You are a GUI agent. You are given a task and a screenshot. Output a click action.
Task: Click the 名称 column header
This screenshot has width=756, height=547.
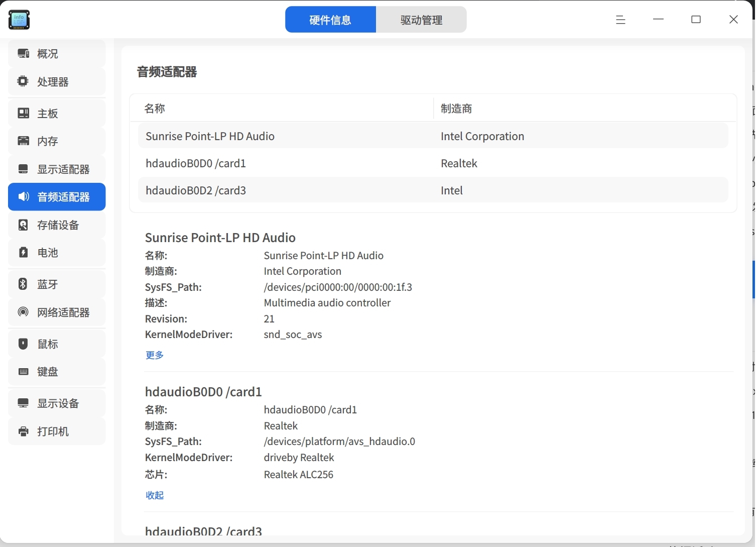pos(155,108)
